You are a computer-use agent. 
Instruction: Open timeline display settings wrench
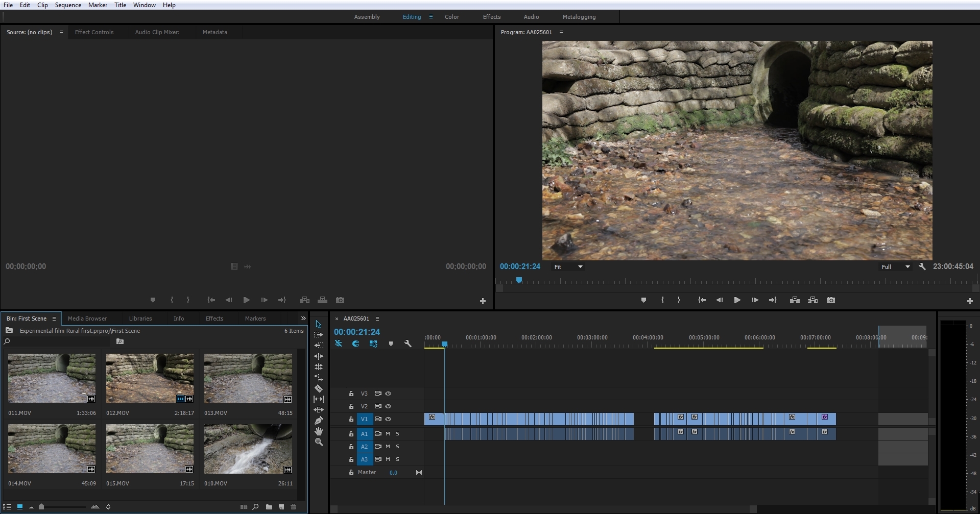[408, 344]
